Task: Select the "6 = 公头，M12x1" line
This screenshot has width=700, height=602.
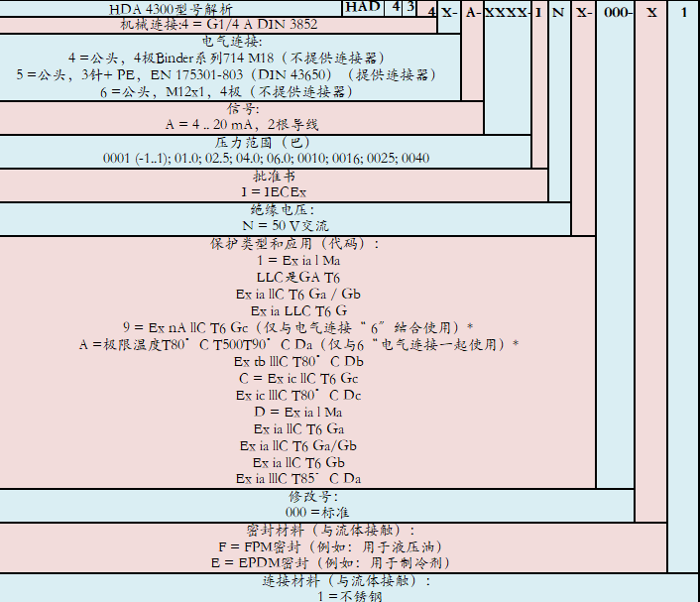Action: 230,91
